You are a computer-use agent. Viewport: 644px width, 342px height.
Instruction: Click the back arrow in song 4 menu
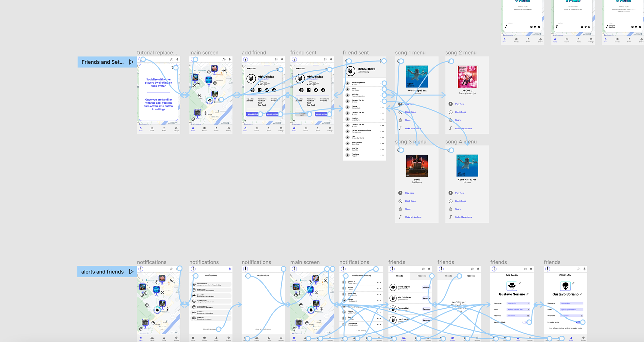pyautogui.click(x=449, y=150)
